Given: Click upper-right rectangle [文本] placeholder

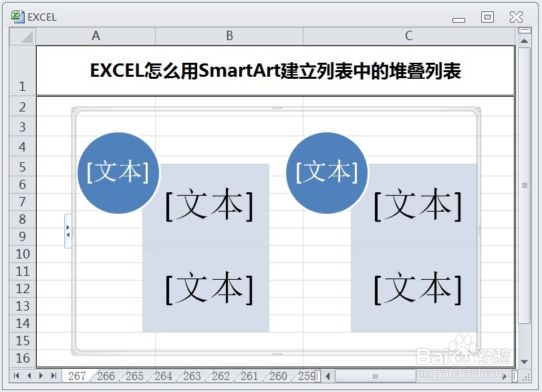Looking at the screenshot, I should tap(418, 205).
